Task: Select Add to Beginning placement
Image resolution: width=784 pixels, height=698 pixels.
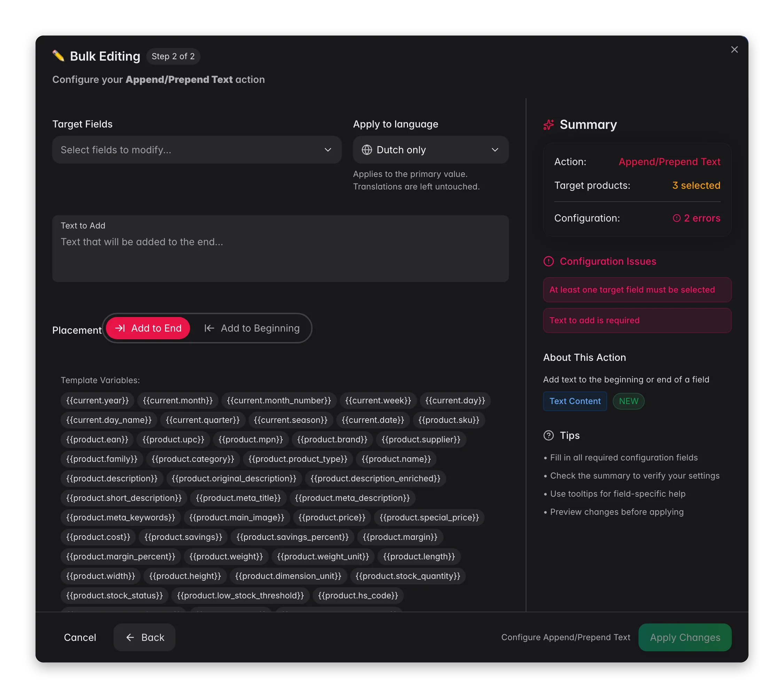Action: 252,328
